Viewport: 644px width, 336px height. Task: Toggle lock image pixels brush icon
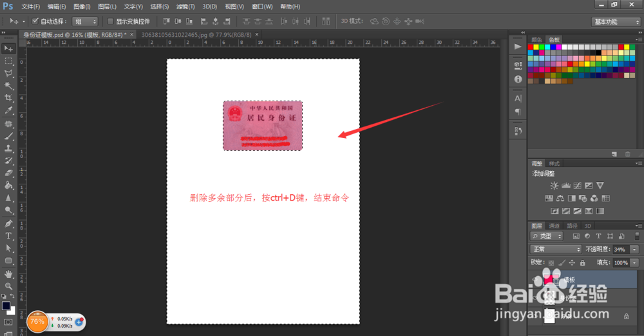[x=562, y=262]
